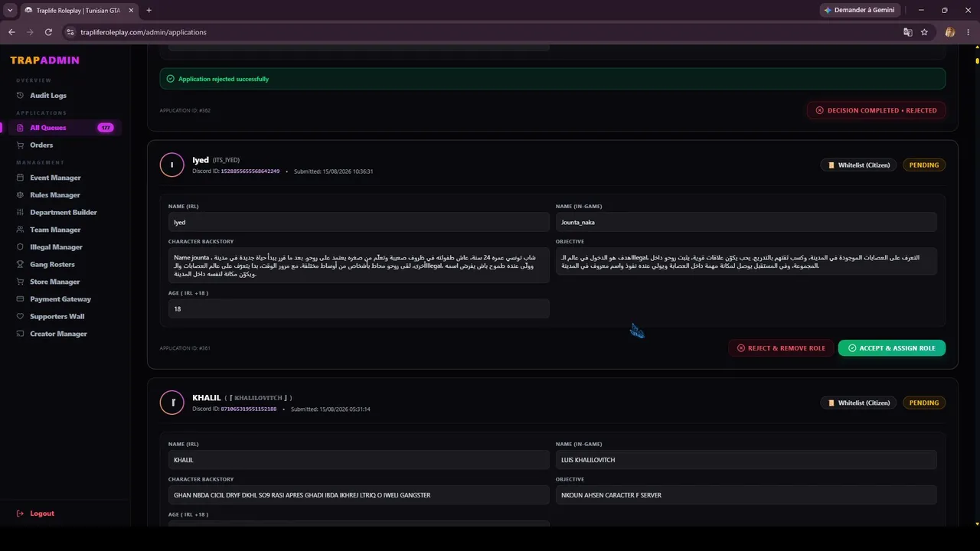Image resolution: width=980 pixels, height=551 pixels.
Task: Click Reject & Remove Role for Iyed
Action: click(x=781, y=348)
